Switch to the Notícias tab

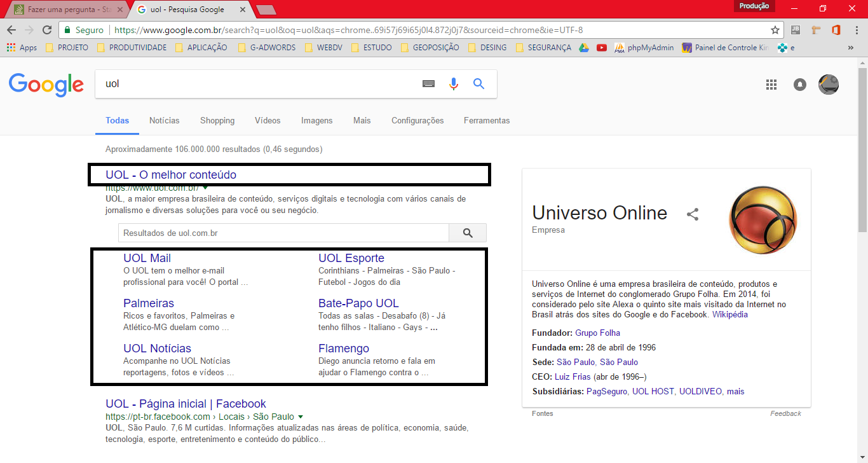(165, 120)
